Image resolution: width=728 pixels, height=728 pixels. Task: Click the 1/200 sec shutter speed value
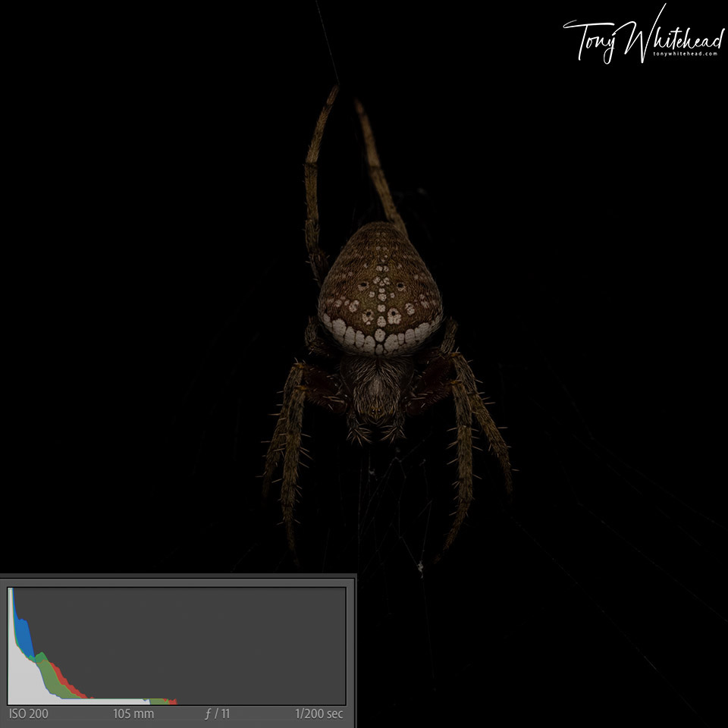click(319, 714)
